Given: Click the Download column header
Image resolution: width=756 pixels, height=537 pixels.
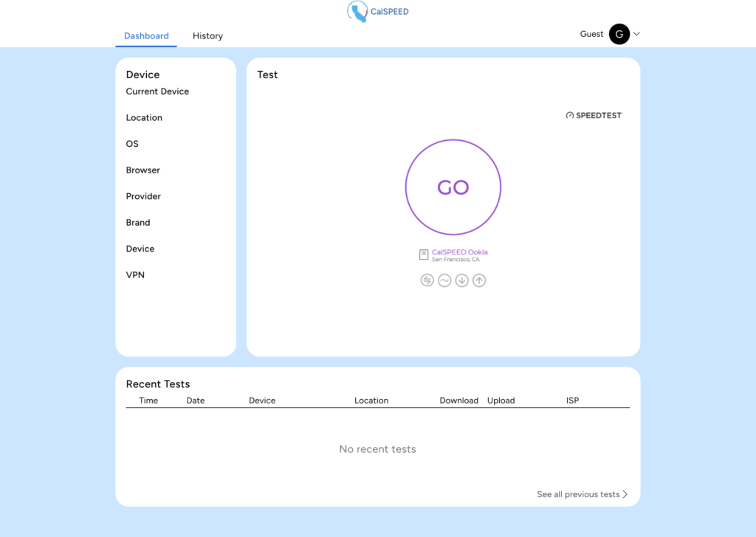Looking at the screenshot, I should [459, 401].
